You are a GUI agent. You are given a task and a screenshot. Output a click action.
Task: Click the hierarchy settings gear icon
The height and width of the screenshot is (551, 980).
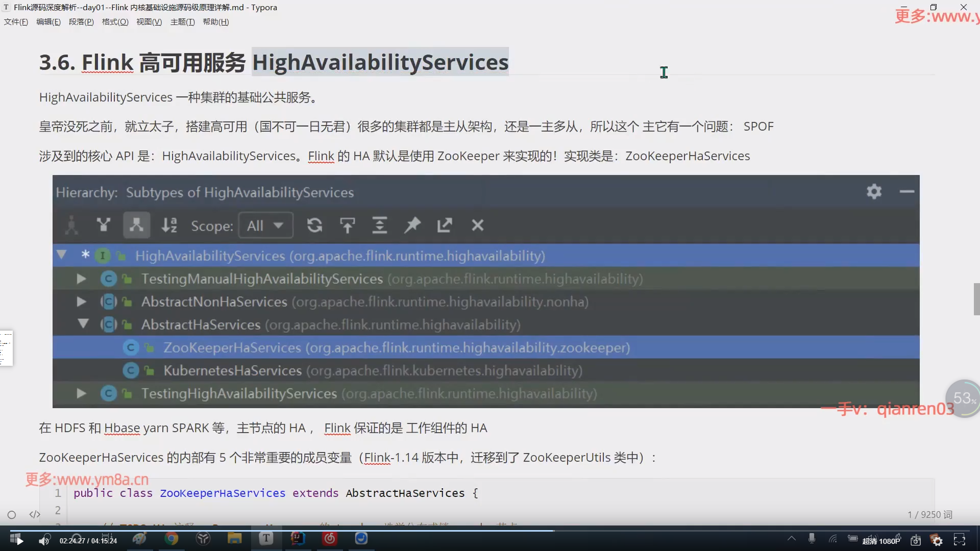(874, 191)
